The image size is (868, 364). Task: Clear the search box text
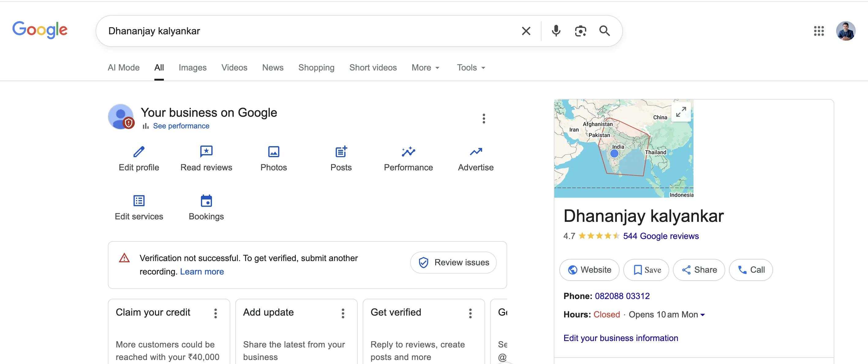(x=526, y=31)
